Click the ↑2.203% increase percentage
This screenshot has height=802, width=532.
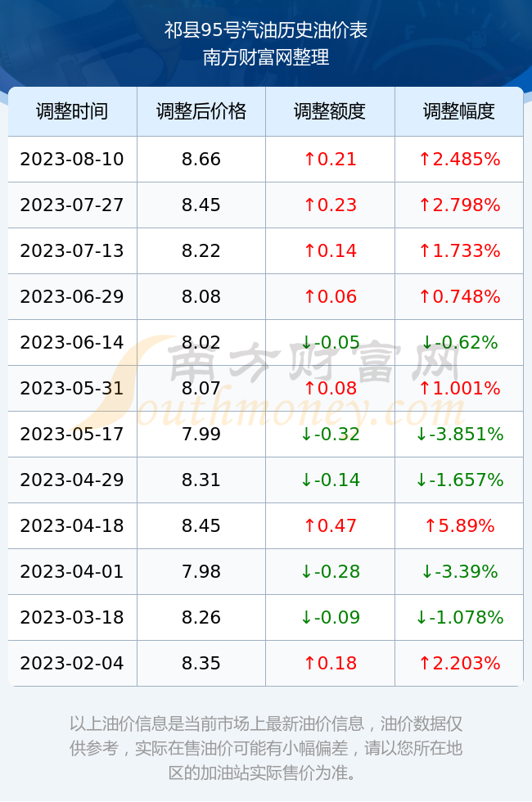(x=459, y=664)
